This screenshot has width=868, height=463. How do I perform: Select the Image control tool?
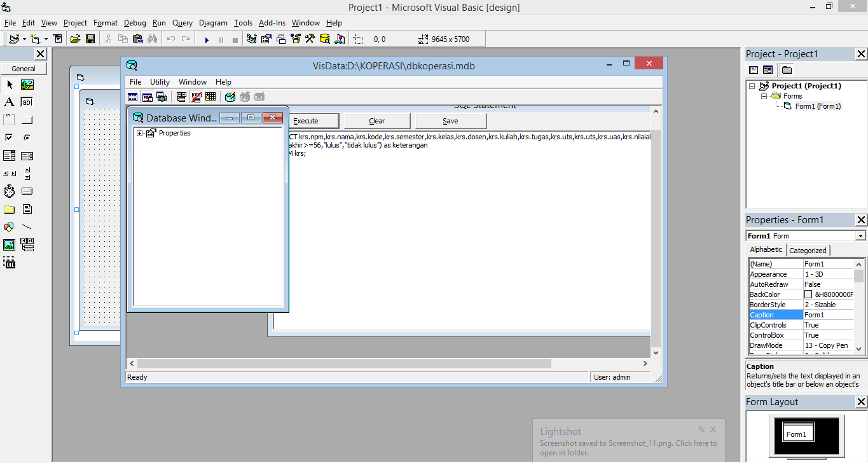[x=10, y=245]
